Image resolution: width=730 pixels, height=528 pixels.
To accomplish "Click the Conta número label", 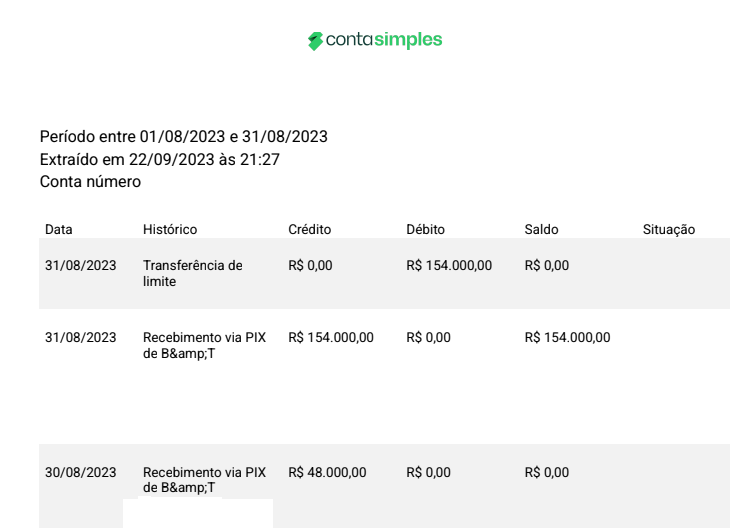I will tap(90, 182).
